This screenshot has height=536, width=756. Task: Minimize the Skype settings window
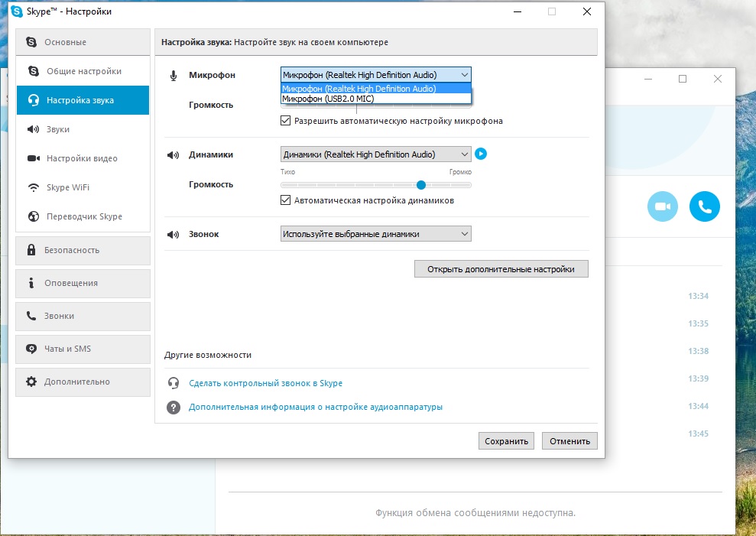(518, 11)
